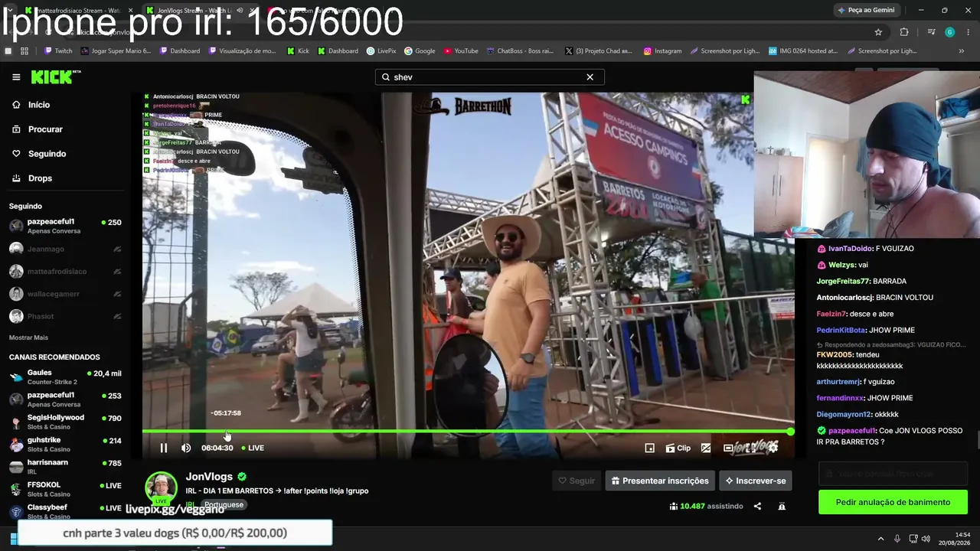
Task: Open the YouTube bookmark
Action: 461,51
